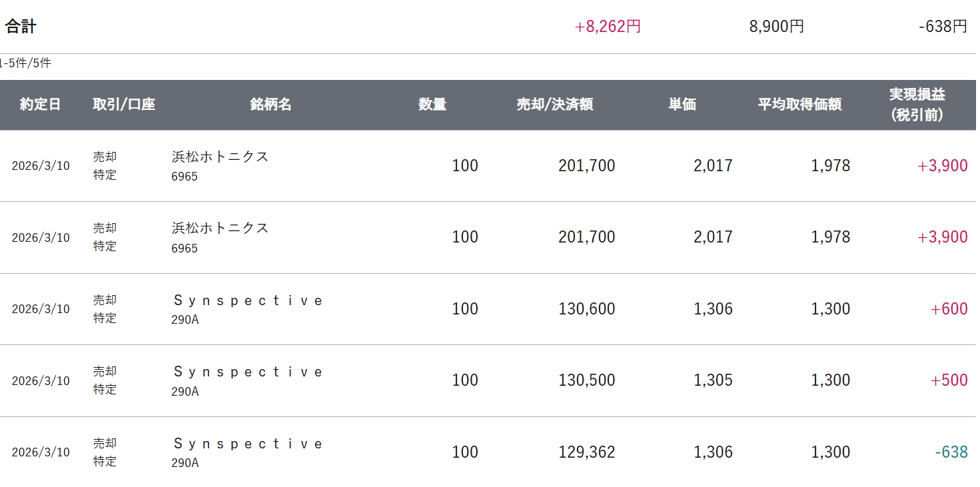The height and width of the screenshot is (487, 980).
Task: Open Synspective in the 130,500 row
Action: point(248,372)
